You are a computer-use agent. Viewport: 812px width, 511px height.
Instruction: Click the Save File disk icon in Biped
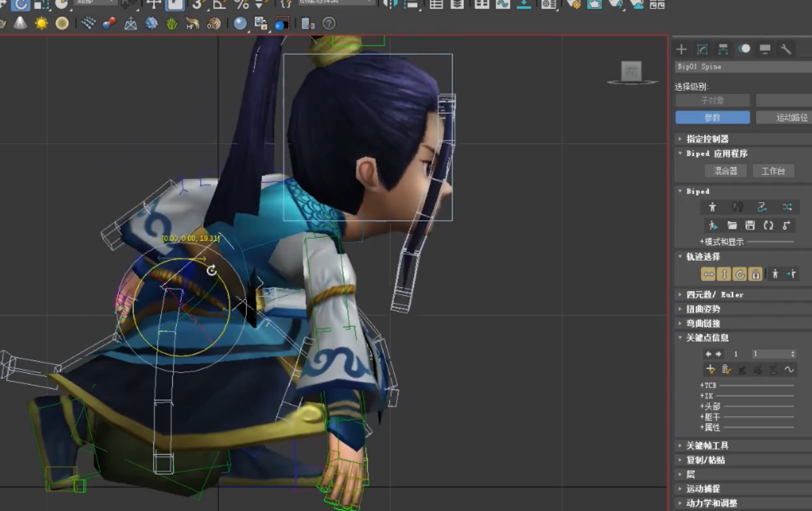pyautogui.click(x=750, y=225)
